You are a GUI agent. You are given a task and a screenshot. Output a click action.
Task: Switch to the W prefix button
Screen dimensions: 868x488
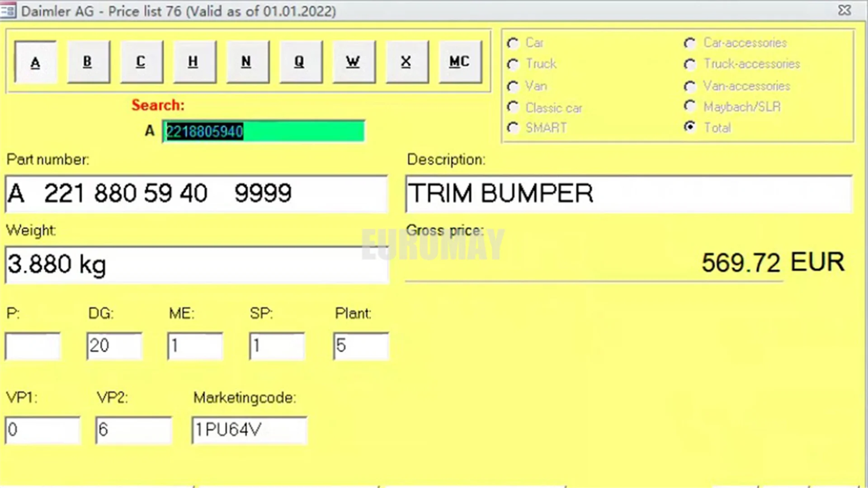pos(354,62)
